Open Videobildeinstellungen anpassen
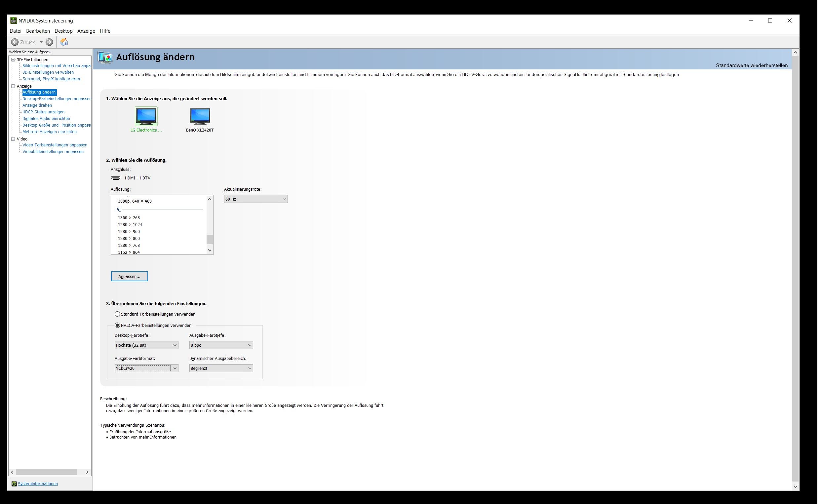The image size is (821, 504). click(x=53, y=152)
